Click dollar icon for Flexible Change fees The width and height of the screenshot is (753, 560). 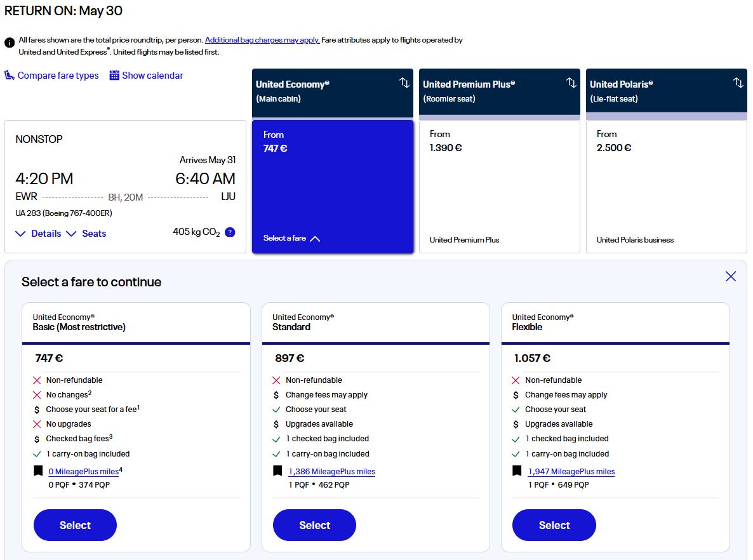pos(516,395)
